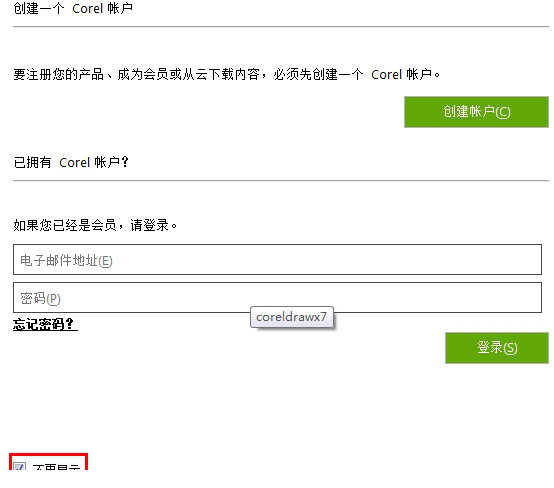This screenshot has width=554, height=488.
Task: Select the 创建一个 Corel 帐户 heading
Action: coord(73,8)
